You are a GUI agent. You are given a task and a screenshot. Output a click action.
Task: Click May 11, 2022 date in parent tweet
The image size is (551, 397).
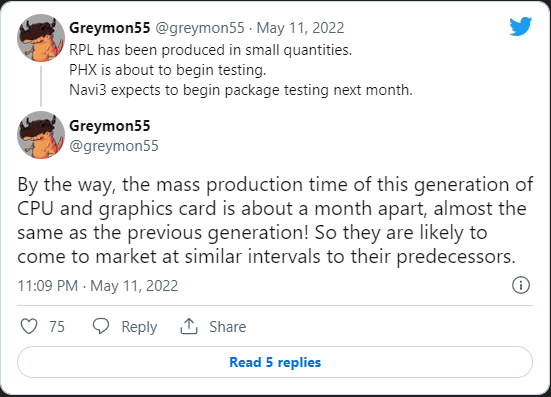[x=300, y=28]
